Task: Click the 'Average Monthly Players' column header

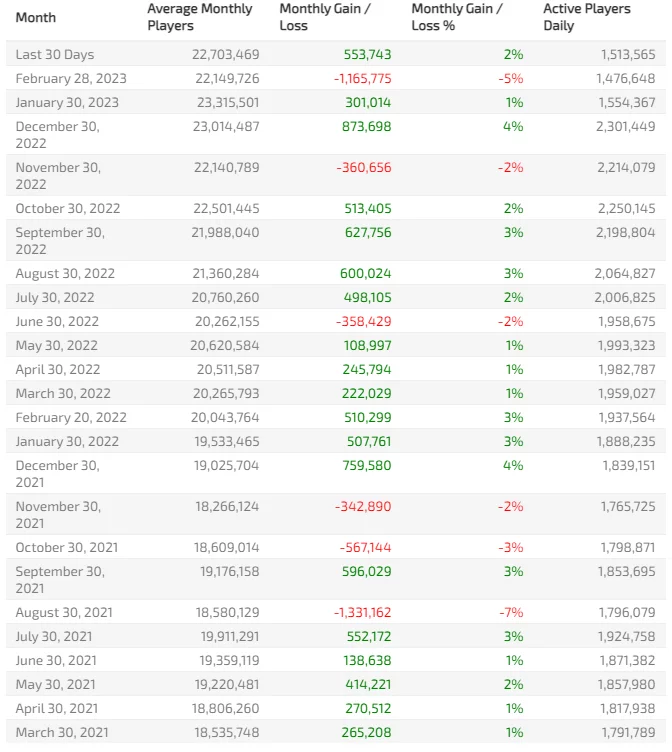Action: tap(200, 17)
